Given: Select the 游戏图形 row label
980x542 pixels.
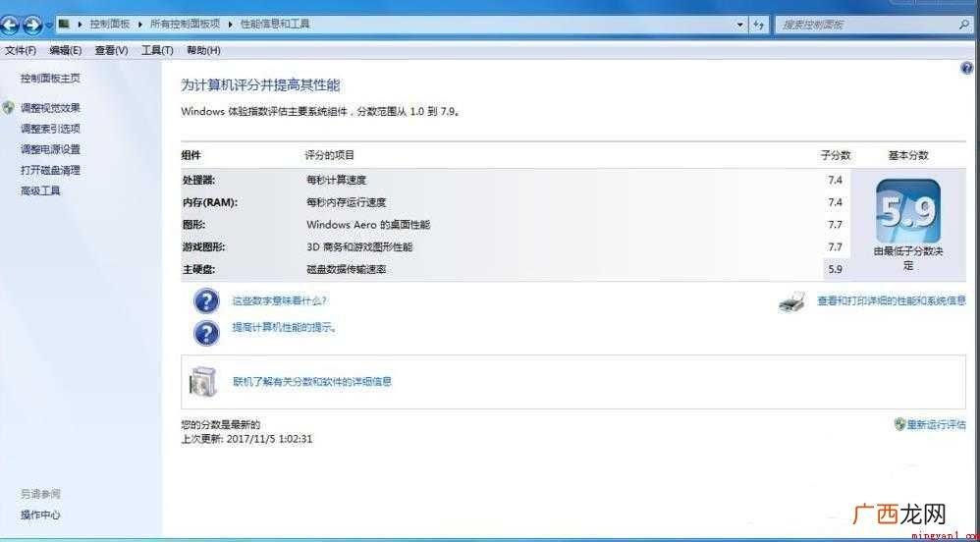Looking at the screenshot, I should click(x=203, y=246).
